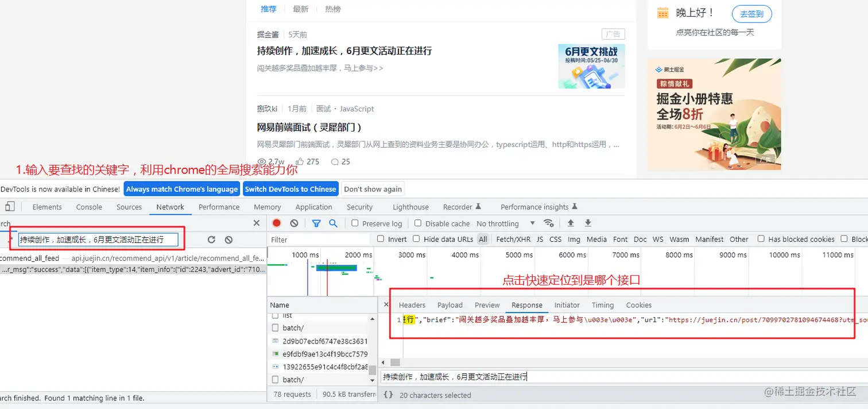The width and height of the screenshot is (868, 409).
Task: Open the Lighthouse tab
Action: pyautogui.click(x=410, y=207)
